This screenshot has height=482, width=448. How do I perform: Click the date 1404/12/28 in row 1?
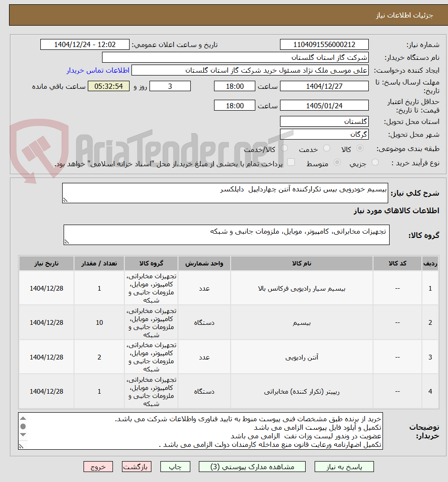pos(47,288)
